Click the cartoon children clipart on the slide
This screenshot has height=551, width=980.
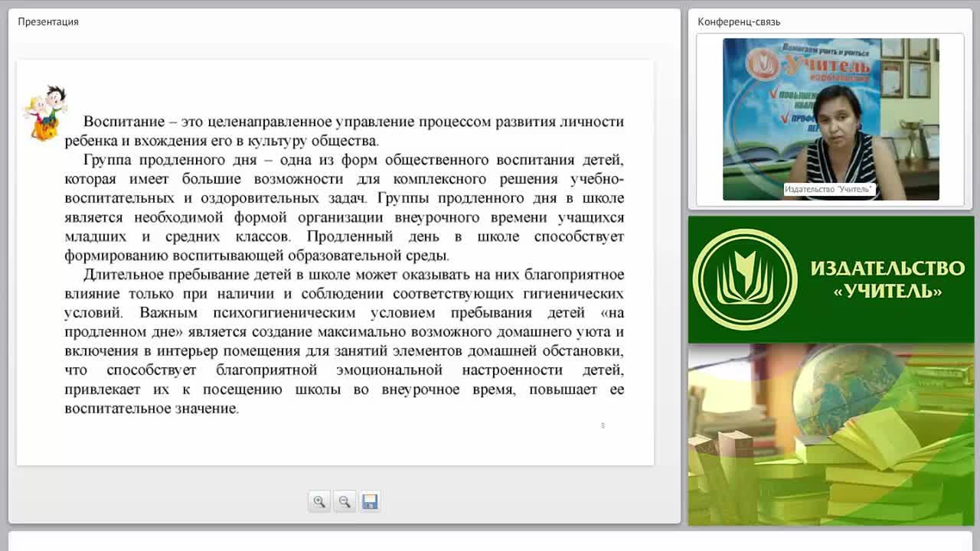pos(45,113)
